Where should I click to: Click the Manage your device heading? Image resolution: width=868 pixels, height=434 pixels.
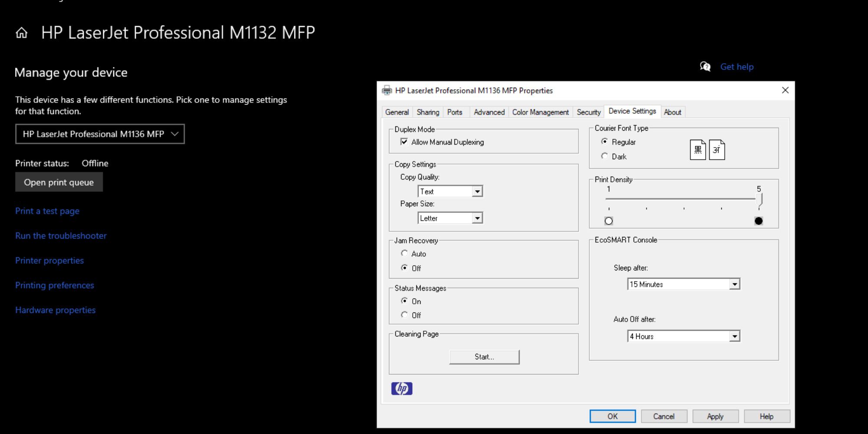coord(71,72)
